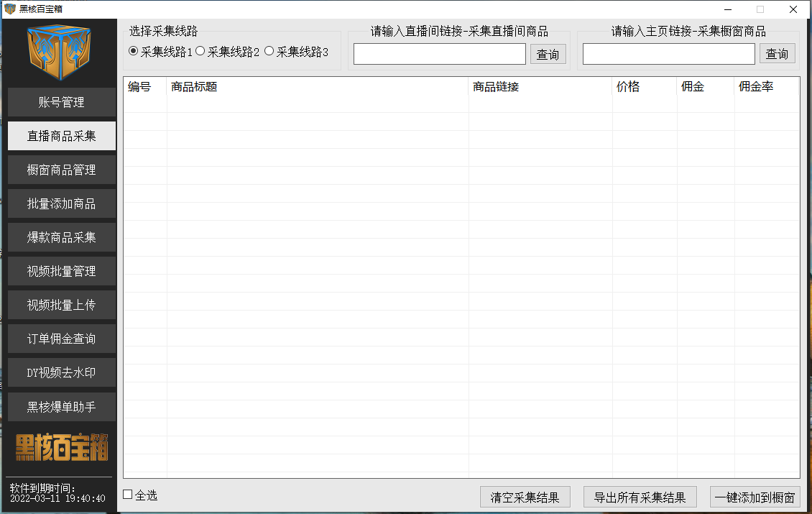Sort by 价格 column header
Viewport: 812px width, 514px height.
pos(645,86)
